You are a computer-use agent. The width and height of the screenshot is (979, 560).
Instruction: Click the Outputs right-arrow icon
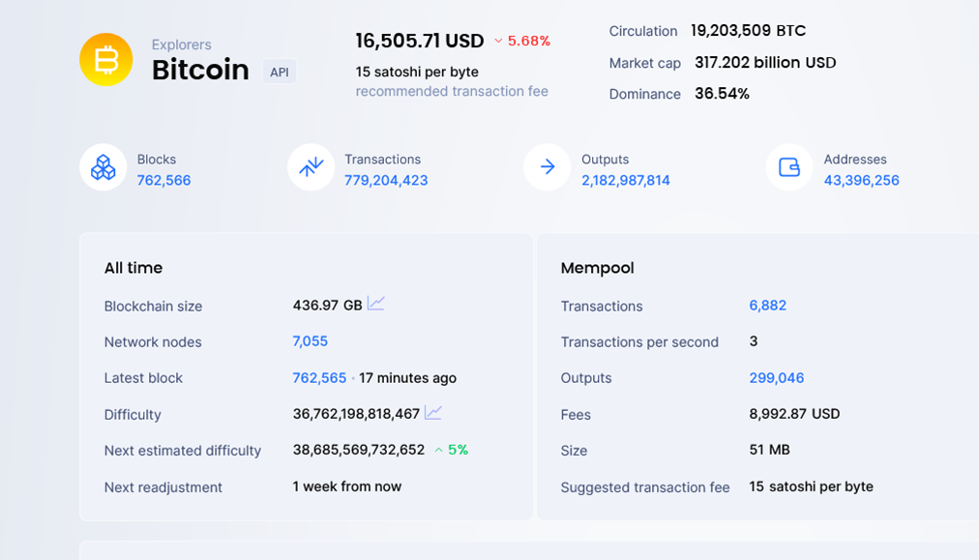547,167
